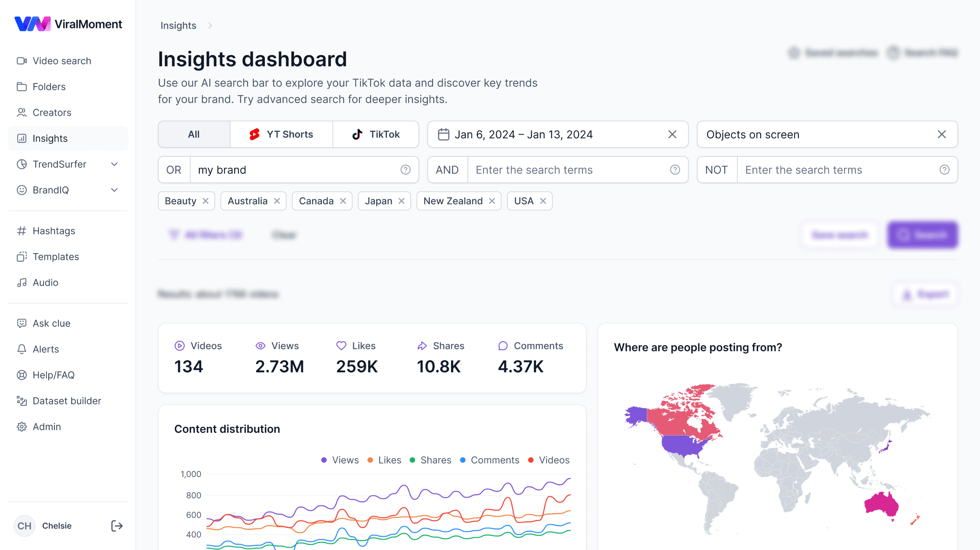Toggle Likes series in chart legend
This screenshot has height=550, width=980.
pos(384,460)
